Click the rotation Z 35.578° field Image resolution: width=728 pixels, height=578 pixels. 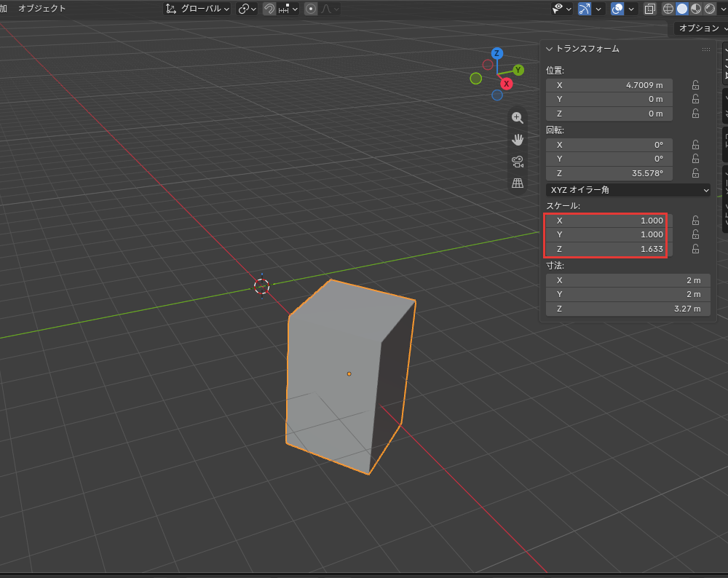[609, 173]
